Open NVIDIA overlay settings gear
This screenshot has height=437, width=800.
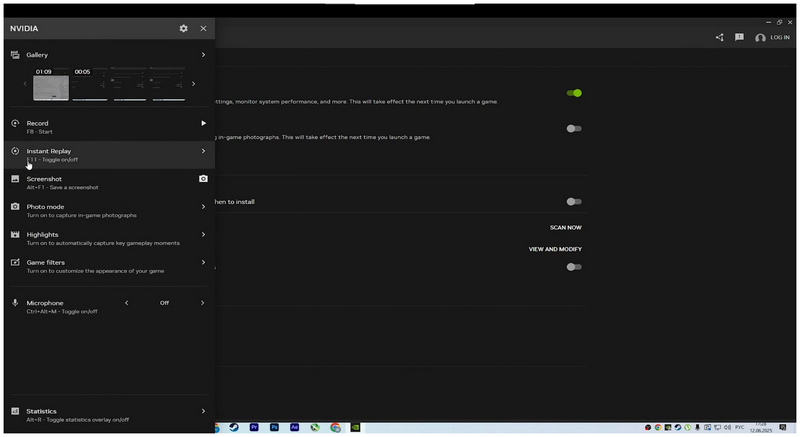pos(183,29)
